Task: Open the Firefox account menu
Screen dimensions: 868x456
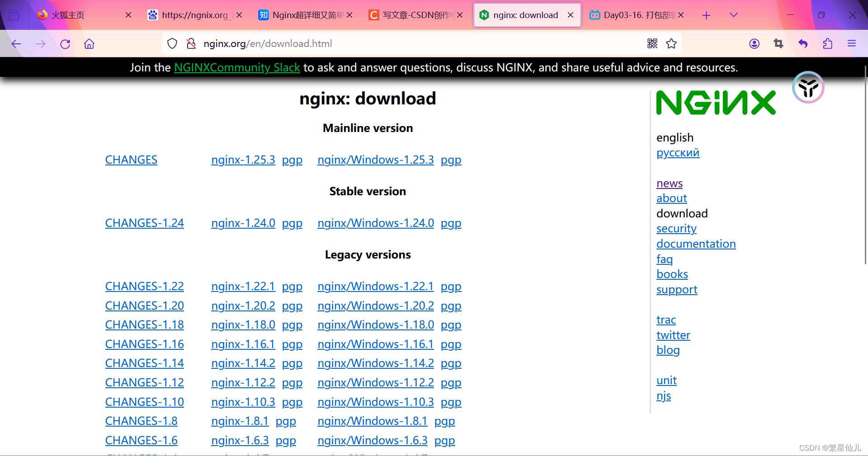Action: pyautogui.click(x=754, y=43)
